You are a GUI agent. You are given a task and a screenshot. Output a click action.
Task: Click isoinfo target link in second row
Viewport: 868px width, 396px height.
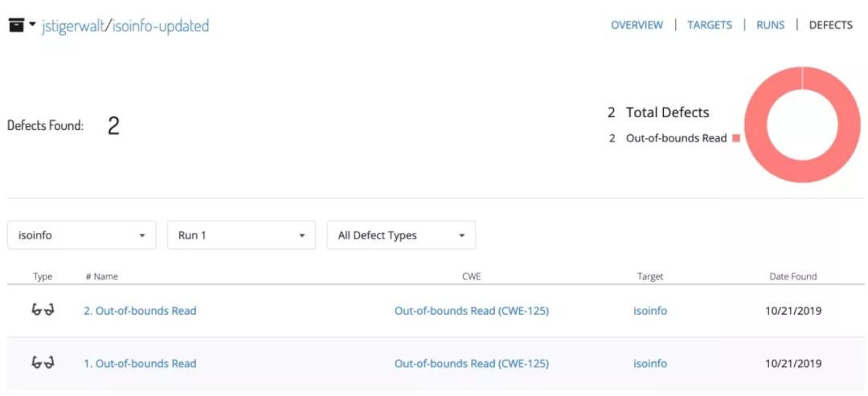(650, 363)
